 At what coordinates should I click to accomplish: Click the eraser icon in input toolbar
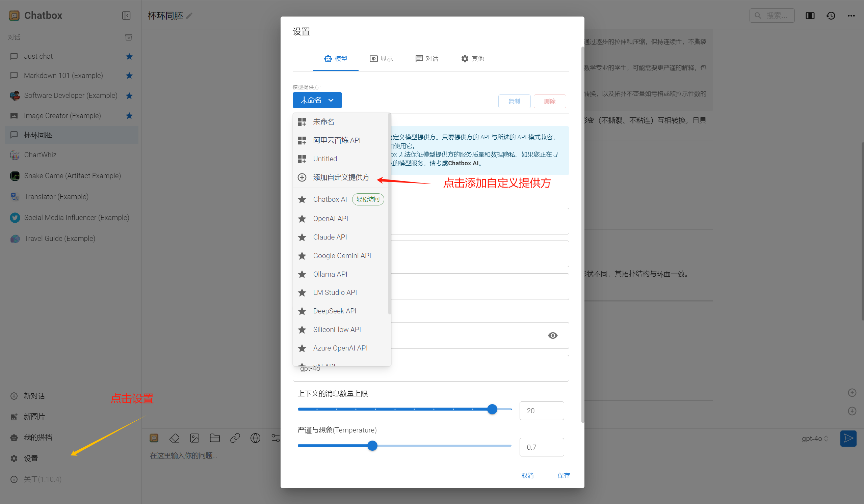pyautogui.click(x=175, y=438)
